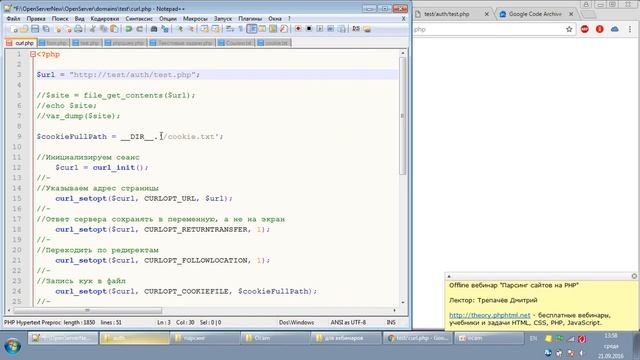Click the blue cloud extension icon in Chrome
The image size is (640, 360).
[614, 29]
